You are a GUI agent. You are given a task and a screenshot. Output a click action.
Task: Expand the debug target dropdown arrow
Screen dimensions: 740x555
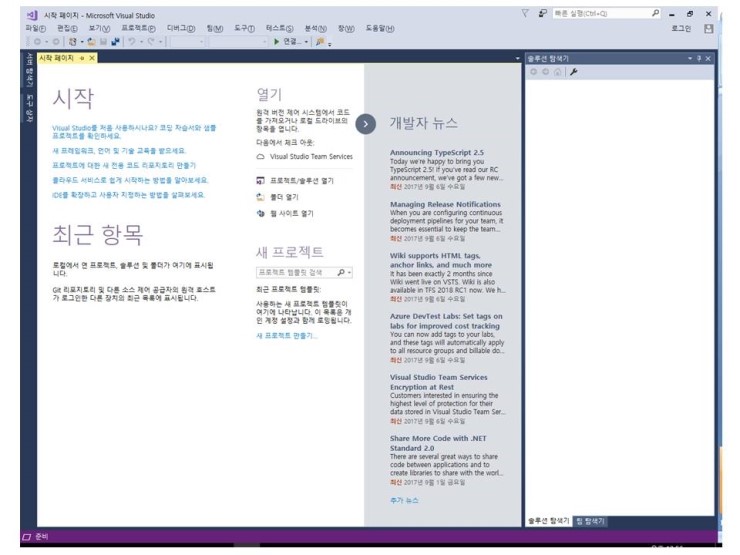tap(306, 42)
